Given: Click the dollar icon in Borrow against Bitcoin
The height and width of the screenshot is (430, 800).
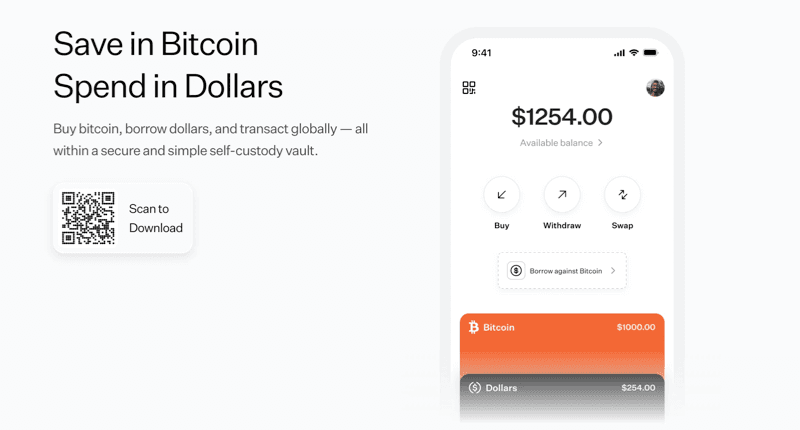Looking at the screenshot, I should pos(516,271).
